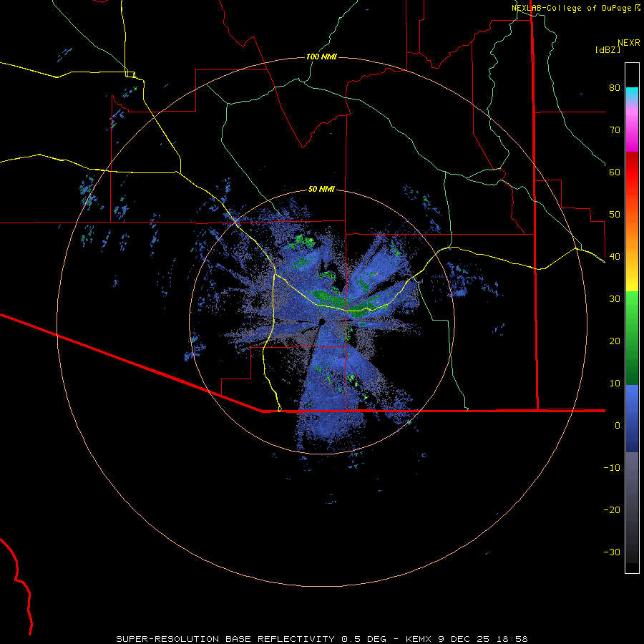The width and height of the screenshot is (644, 644).
Task: Click the 50 value on the dBZ scale
Action: point(615,215)
